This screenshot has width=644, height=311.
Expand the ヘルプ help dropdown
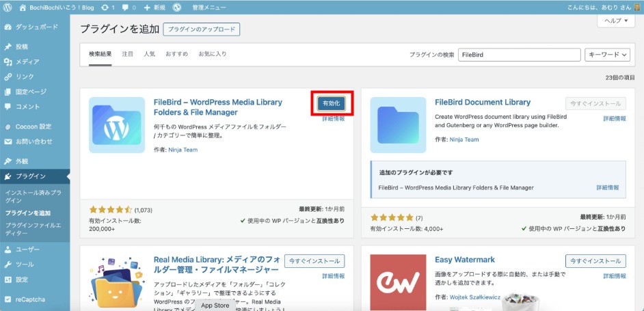point(616,21)
